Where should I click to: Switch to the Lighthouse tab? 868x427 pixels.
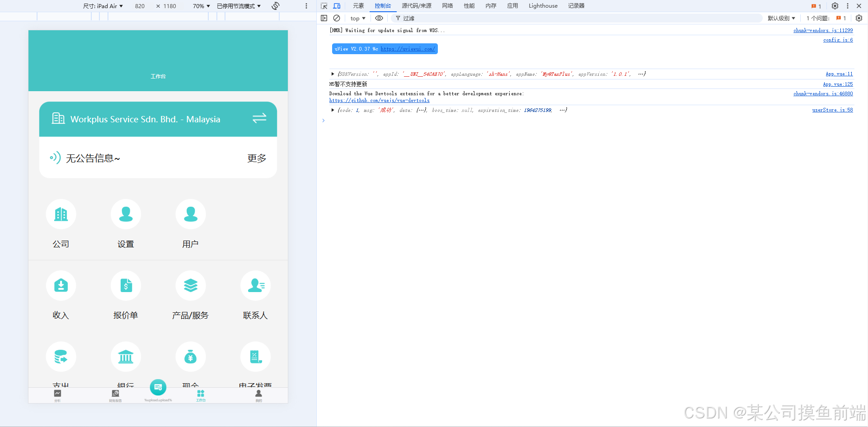[x=543, y=6]
